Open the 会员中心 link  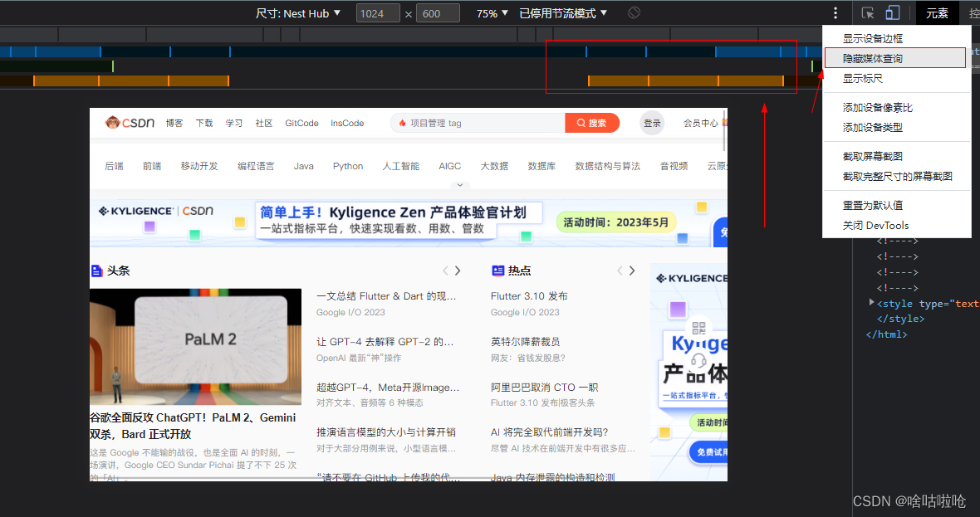pos(701,123)
